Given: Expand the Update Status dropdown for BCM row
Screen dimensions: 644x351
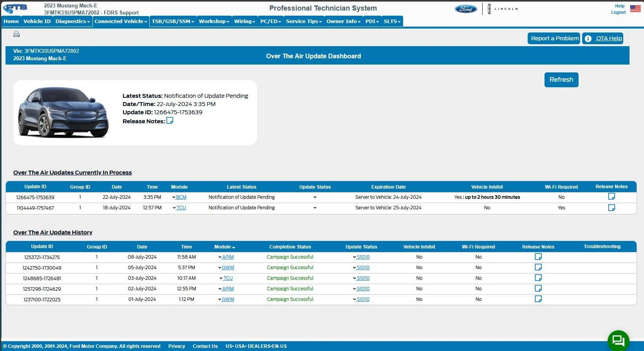Looking at the screenshot, I should pyautogui.click(x=315, y=197).
